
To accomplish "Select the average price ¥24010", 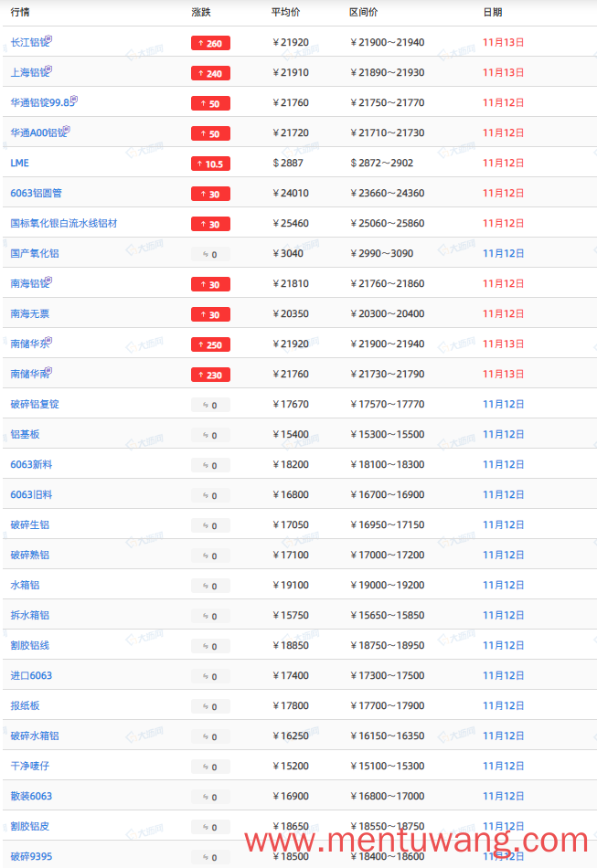I will click(x=290, y=193).
